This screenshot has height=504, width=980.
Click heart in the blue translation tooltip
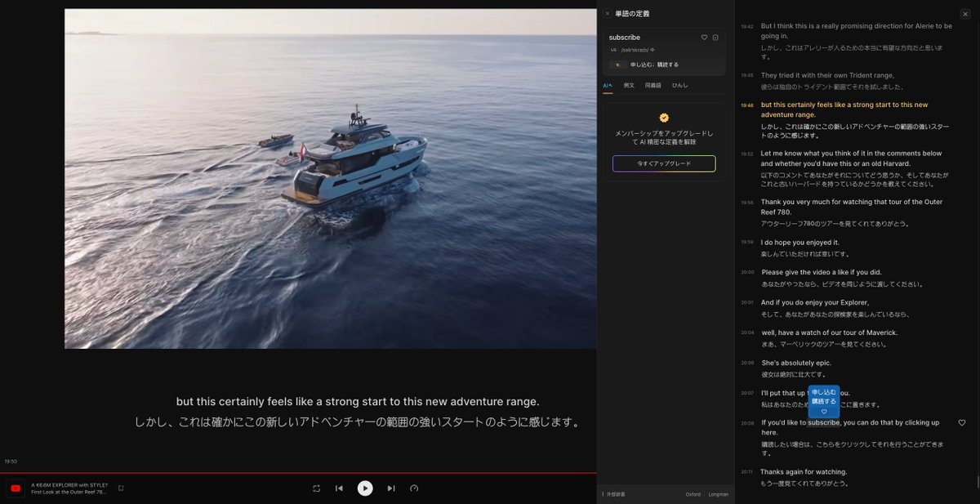pos(824,412)
